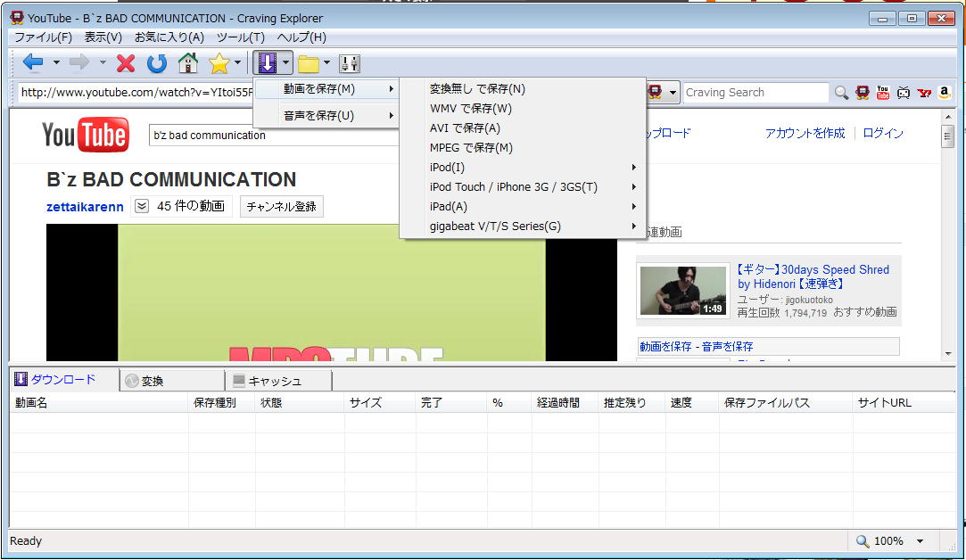Open the ツール(T) menu
Image resolution: width=966 pixels, height=560 pixels.
(x=240, y=37)
